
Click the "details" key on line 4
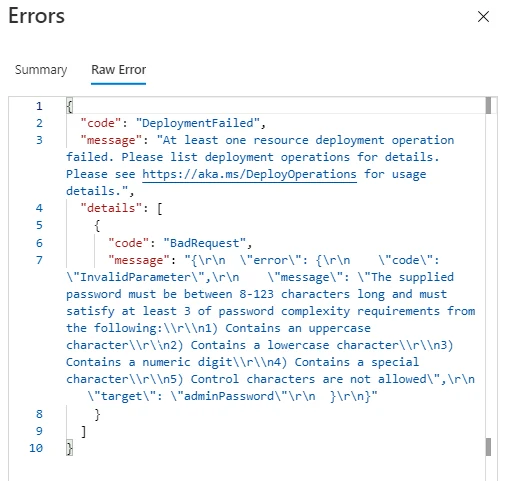(111, 208)
